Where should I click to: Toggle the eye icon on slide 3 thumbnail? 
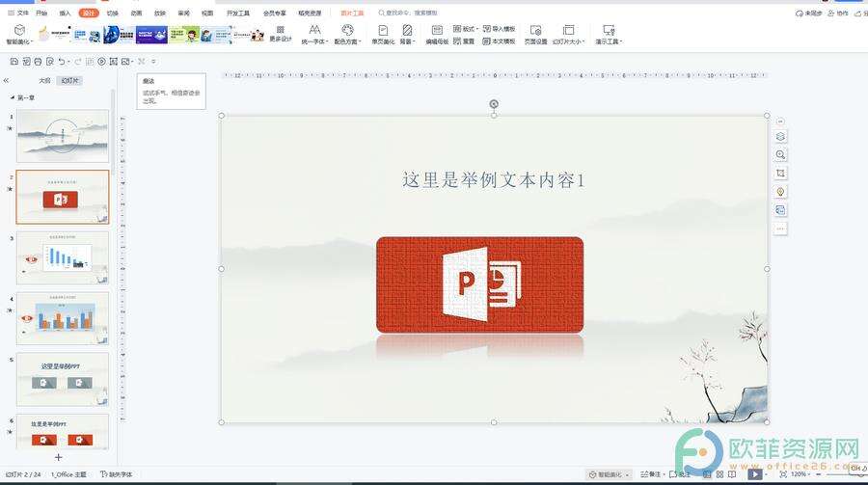point(31,259)
